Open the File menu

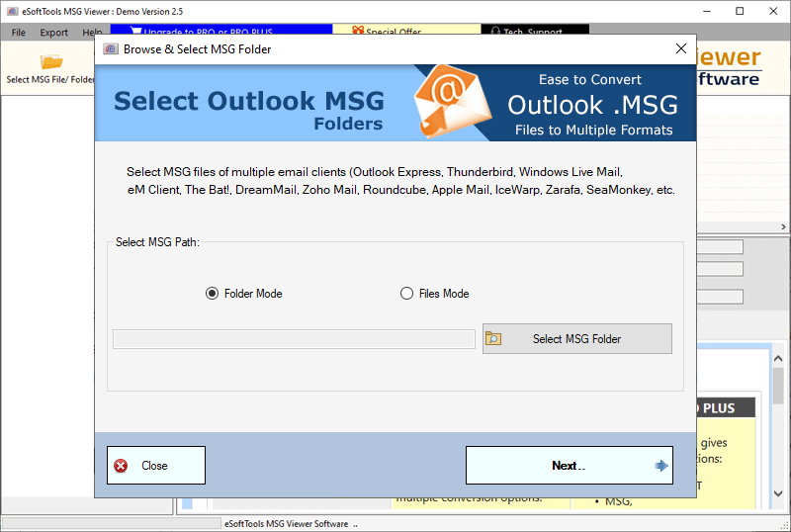click(18, 33)
